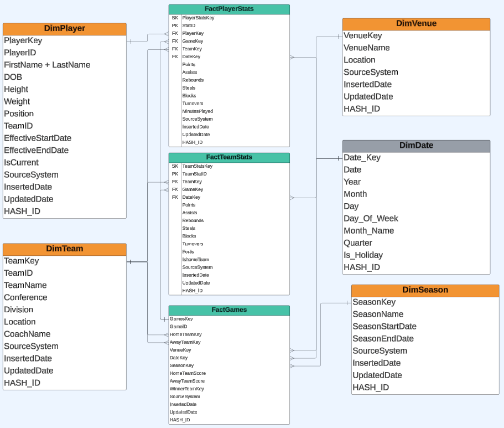This screenshot has height=428, width=504.
Task: Select the TeamName field in DimTeam
Action: 65,286
